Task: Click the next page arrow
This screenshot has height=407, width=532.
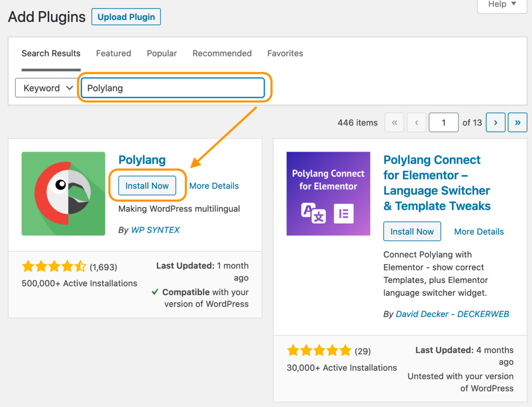Action: coord(495,122)
